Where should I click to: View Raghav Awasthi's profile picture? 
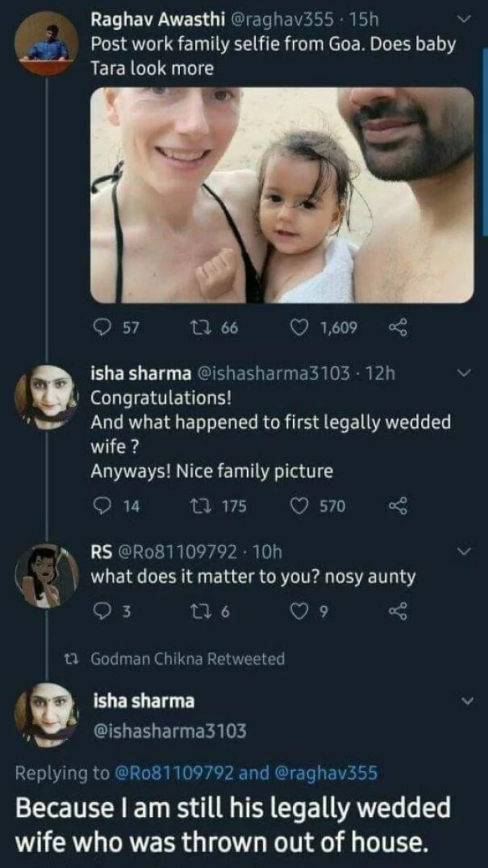click(45, 43)
